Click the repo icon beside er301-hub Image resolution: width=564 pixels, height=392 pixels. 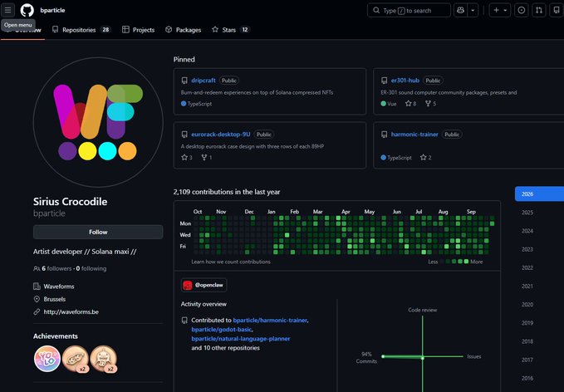tap(384, 81)
